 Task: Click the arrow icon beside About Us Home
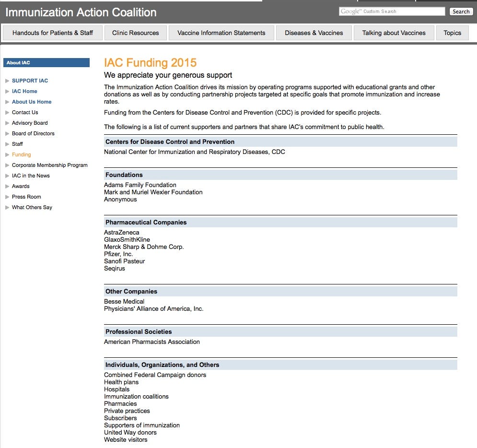pyautogui.click(x=7, y=102)
